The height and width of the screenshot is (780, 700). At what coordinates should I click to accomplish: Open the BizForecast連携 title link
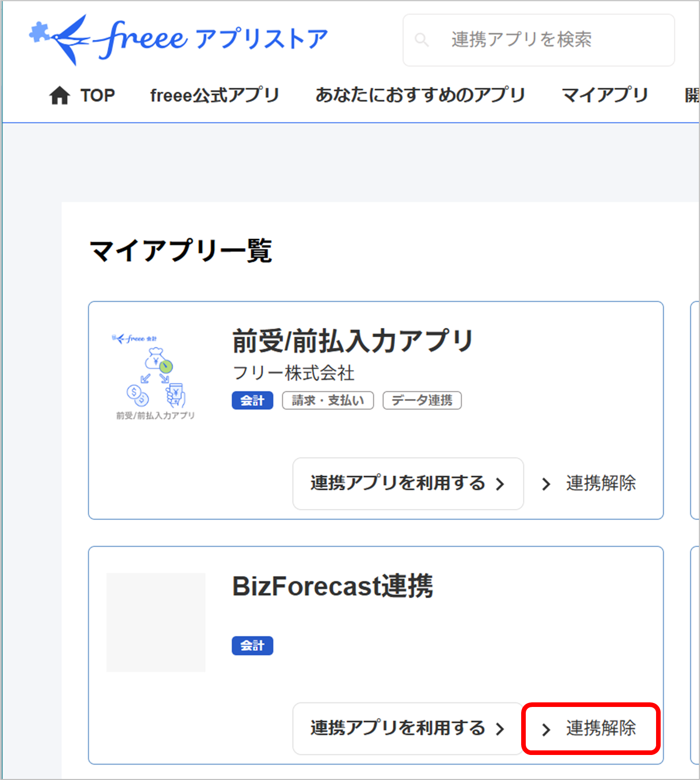coord(333,586)
